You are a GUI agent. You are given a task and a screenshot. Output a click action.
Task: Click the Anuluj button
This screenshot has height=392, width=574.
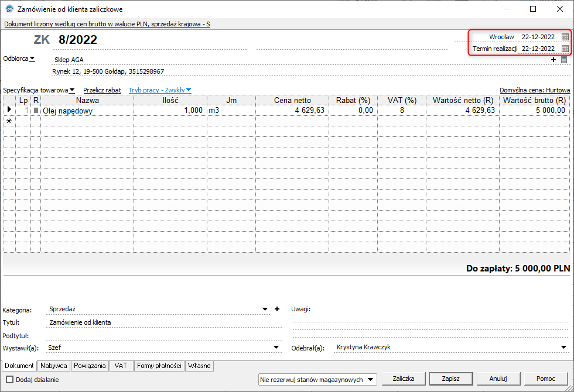click(x=498, y=379)
